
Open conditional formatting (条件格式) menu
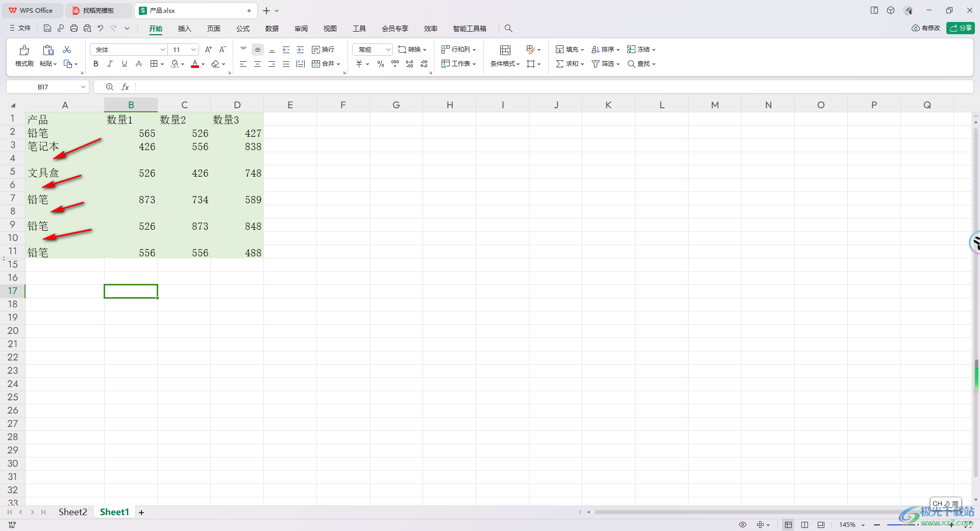pos(505,64)
